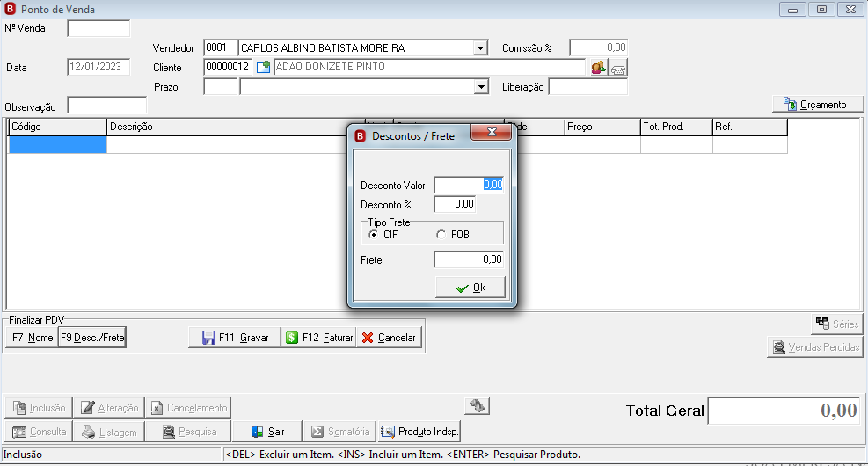This screenshot has height=466, width=868.
Task: Click Cancelar button
Action: [390, 337]
